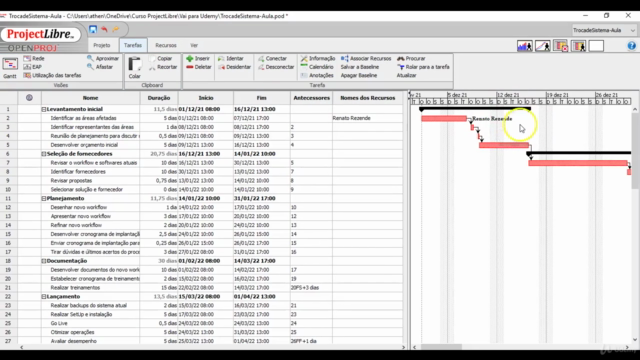Click the resource usage subview icon
This screenshot has width=640, height=360.
pos(578,46)
